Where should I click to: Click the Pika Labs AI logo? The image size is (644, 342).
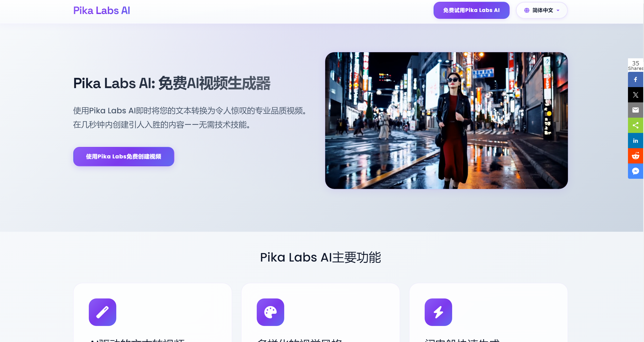point(101,10)
